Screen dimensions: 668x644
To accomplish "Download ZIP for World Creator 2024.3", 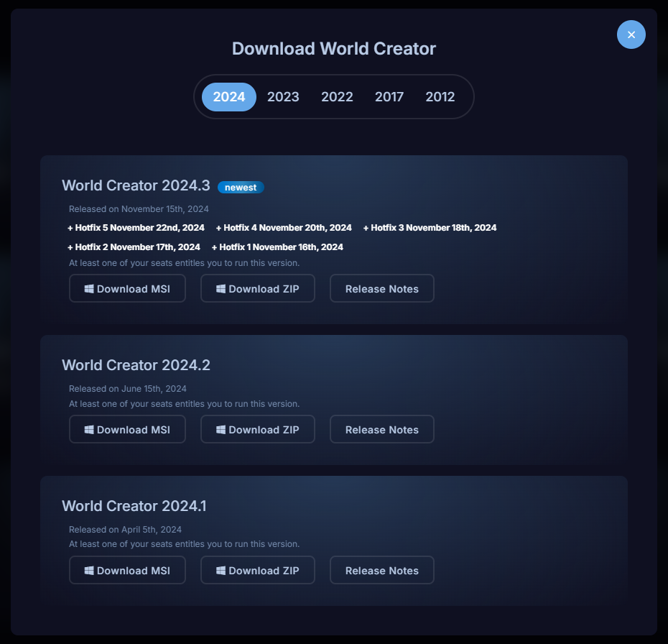I will click(258, 288).
